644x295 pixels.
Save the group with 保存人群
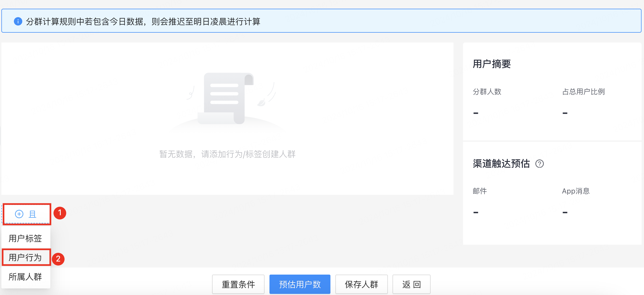[361, 284]
